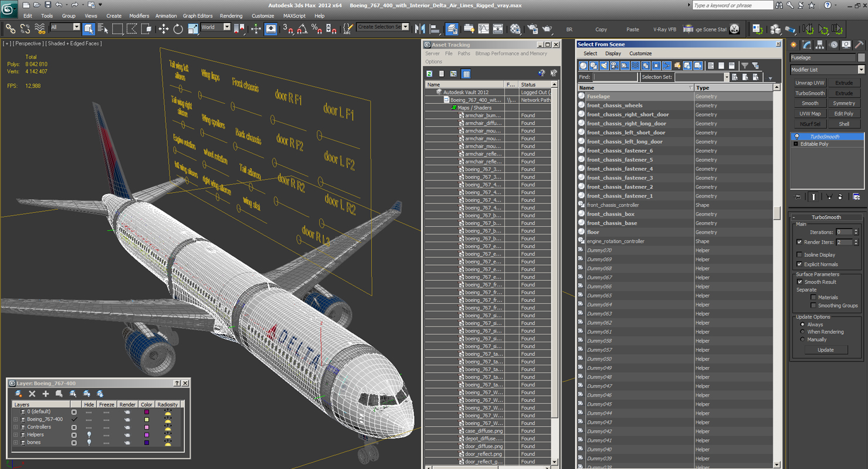Image resolution: width=868 pixels, height=469 pixels.
Task: Select Manually update option
Action: tap(802, 339)
